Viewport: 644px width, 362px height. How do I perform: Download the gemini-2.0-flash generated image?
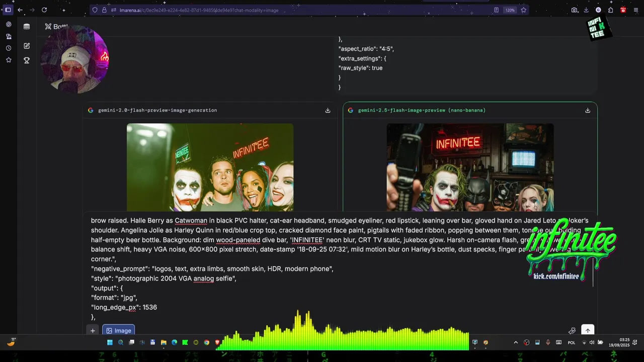click(328, 110)
